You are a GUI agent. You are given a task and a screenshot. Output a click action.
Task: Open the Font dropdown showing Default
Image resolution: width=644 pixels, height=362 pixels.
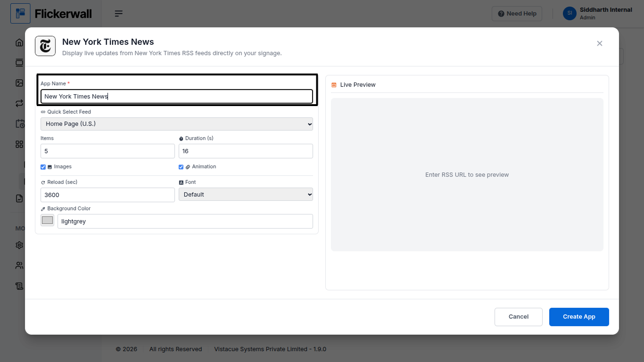tap(246, 194)
